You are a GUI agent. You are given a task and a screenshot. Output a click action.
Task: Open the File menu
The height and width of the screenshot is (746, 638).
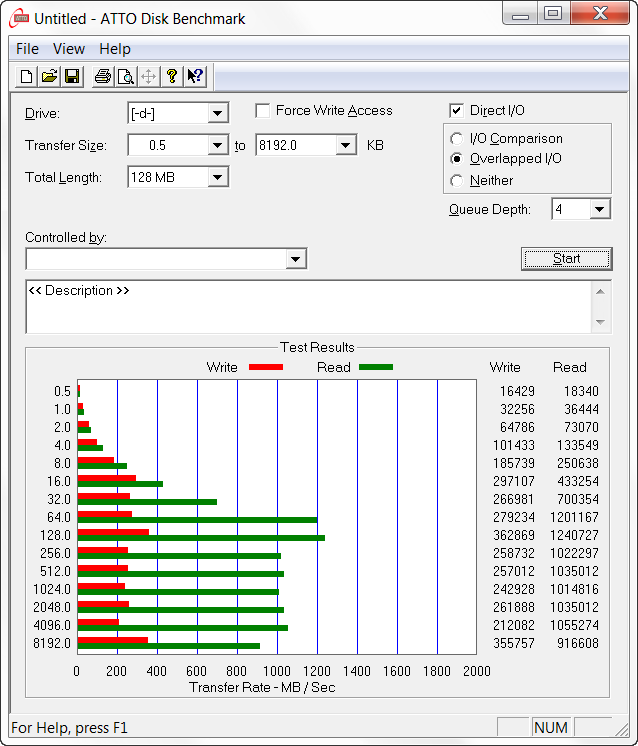(27, 49)
